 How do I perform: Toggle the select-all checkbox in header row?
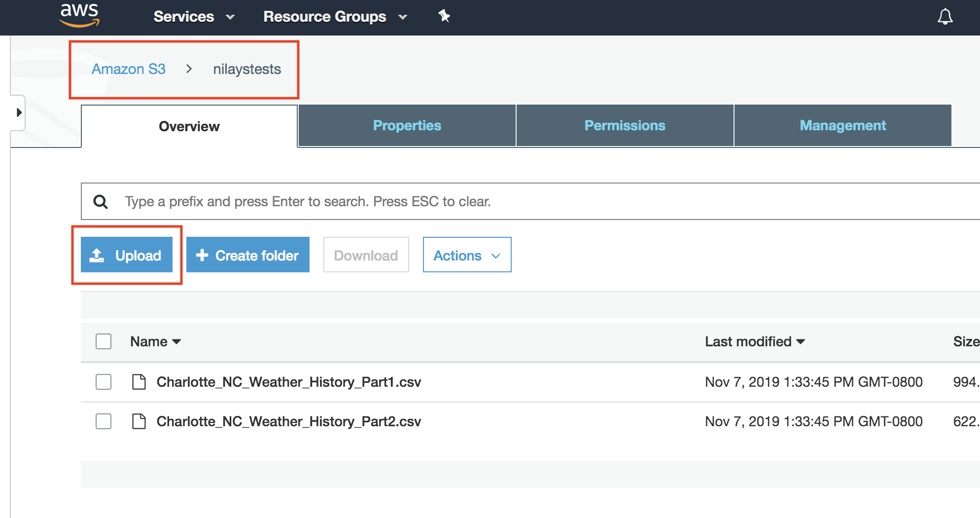pyautogui.click(x=104, y=341)
